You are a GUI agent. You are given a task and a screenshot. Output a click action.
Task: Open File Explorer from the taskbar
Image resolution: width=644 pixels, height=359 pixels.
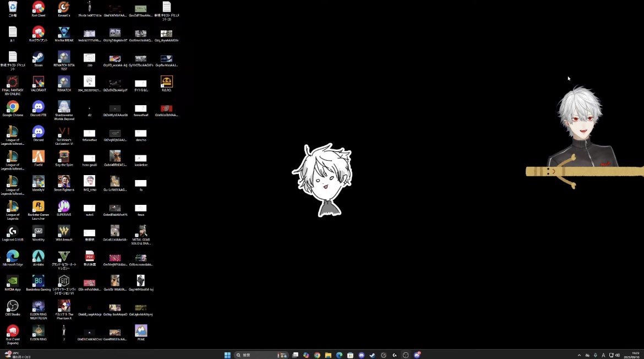point(328,355)
